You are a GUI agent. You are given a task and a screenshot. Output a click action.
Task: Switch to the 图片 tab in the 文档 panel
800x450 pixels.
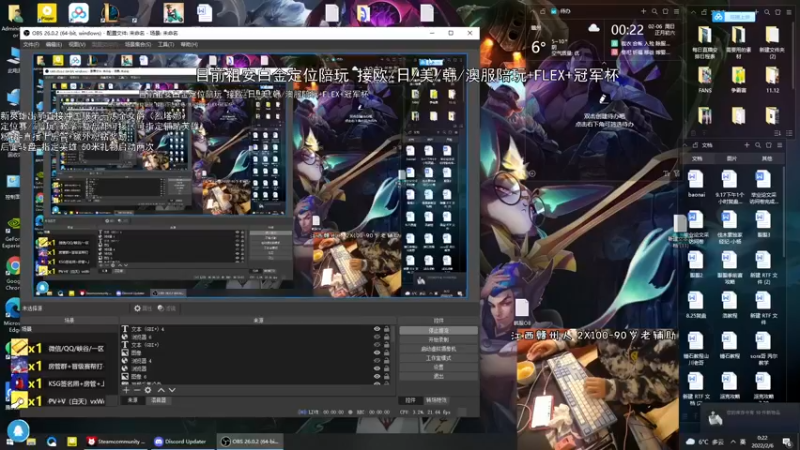pos(731,159)
